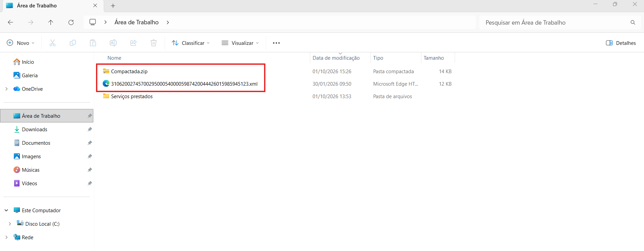This screenshot has width=644, height=251.
Task: Refresh the current folder view
Action: coord(71,22)
